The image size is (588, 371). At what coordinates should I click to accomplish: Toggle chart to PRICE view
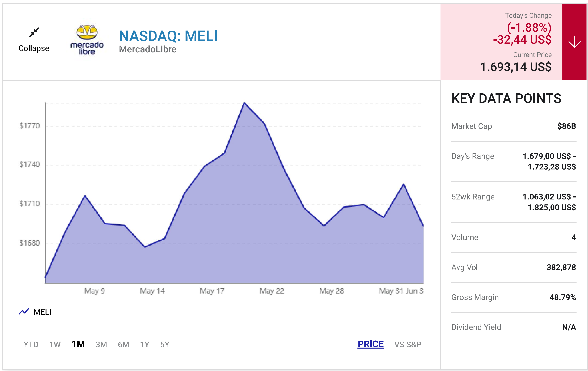370,344
